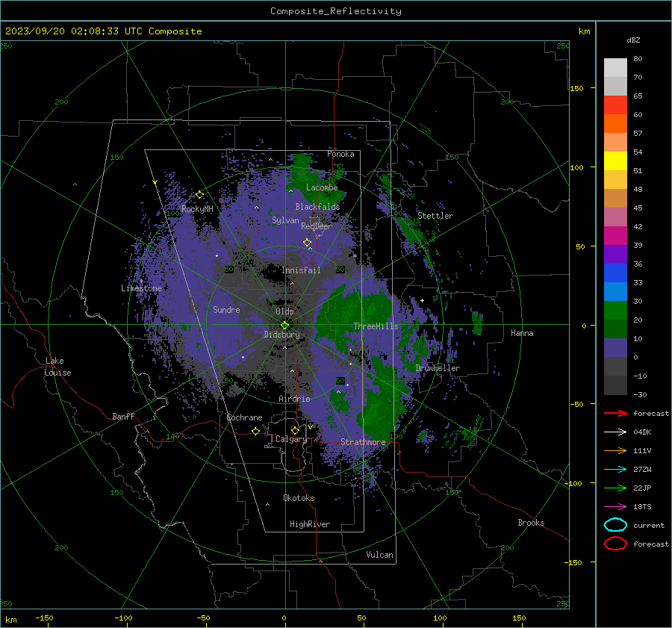The width and height of the screenshot is (672, 628).
Task: Click the RockyMH label
Action: [x=197, y=209]
